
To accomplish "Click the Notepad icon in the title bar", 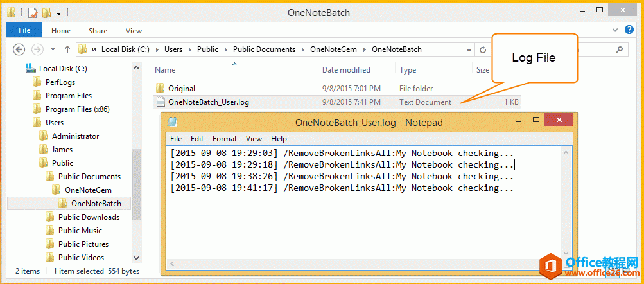I will tap(172, 122).
